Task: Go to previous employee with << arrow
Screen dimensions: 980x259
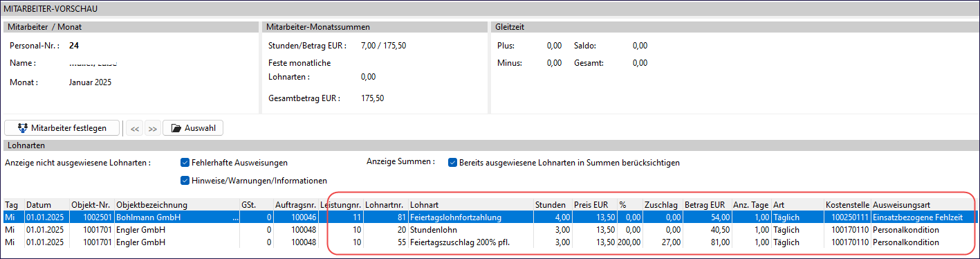Action: tap(136, 128)
